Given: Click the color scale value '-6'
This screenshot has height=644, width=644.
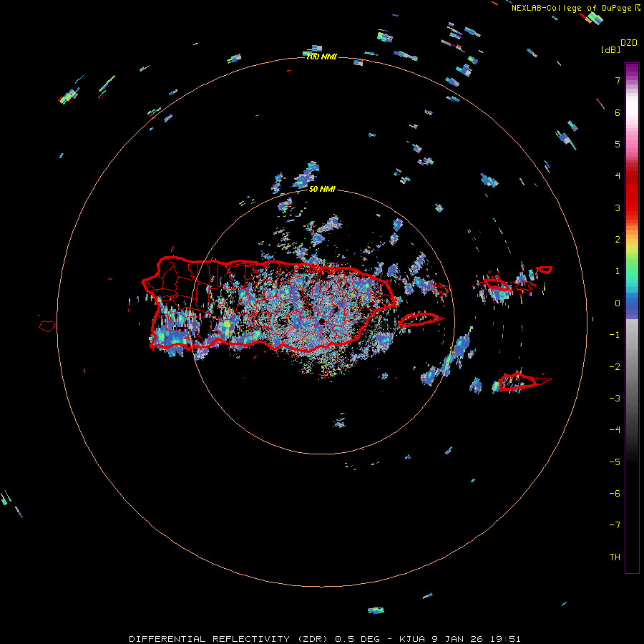Looking at the screenshot, I should pos(615,494).
